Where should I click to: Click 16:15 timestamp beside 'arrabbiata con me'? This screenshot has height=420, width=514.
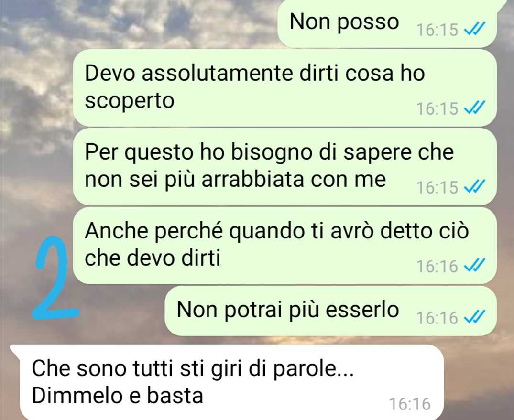pos(437,187)
